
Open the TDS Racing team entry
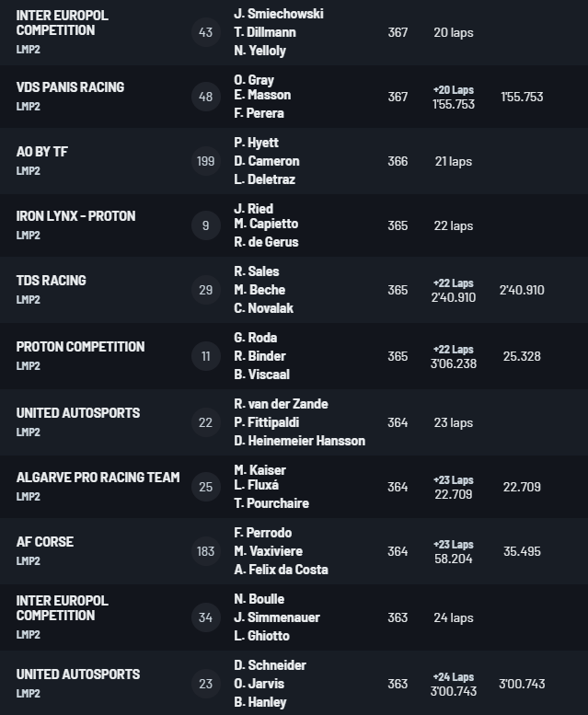click(51, 281)
